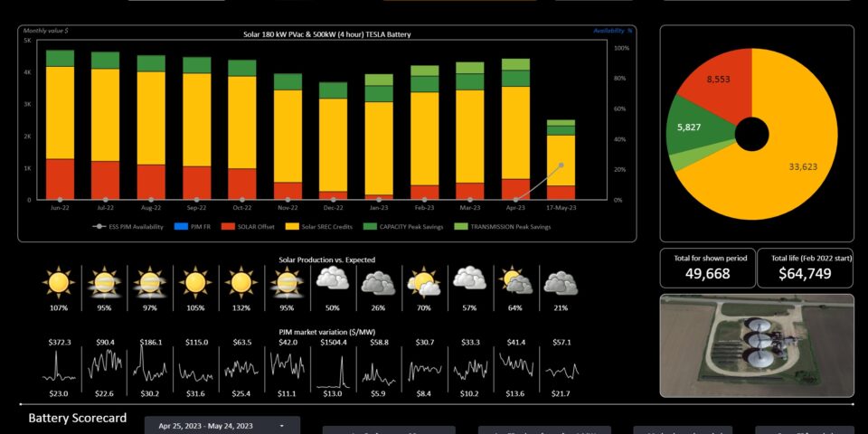Click the dark cloud icon above 26%
The image size is (868, 434).
click(378, 282)
